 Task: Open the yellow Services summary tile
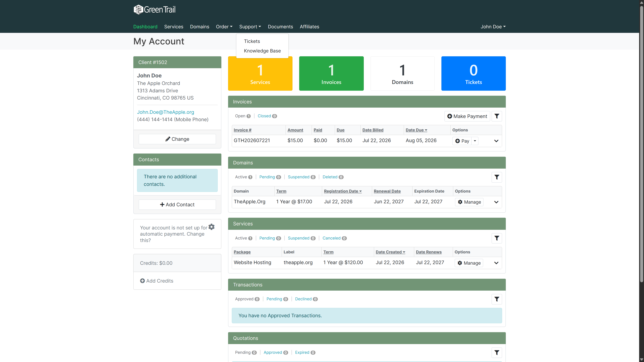[260, 73]
